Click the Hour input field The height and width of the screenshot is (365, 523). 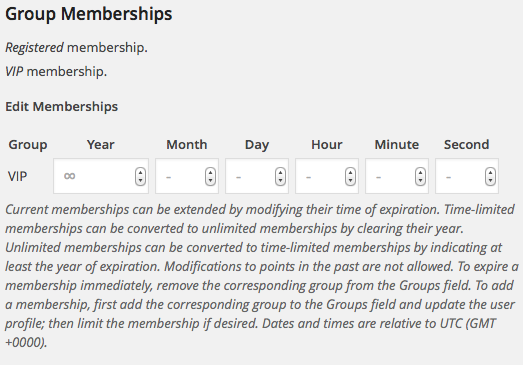click(327, 176)
